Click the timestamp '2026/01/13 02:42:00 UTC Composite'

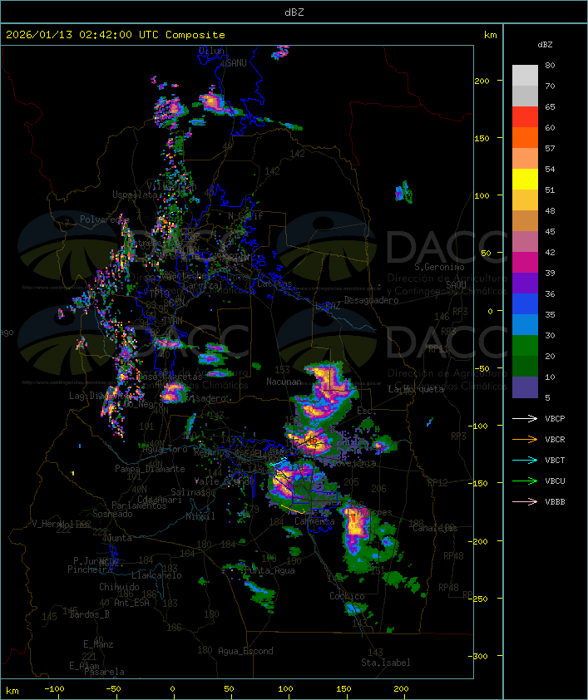point(116,35)
